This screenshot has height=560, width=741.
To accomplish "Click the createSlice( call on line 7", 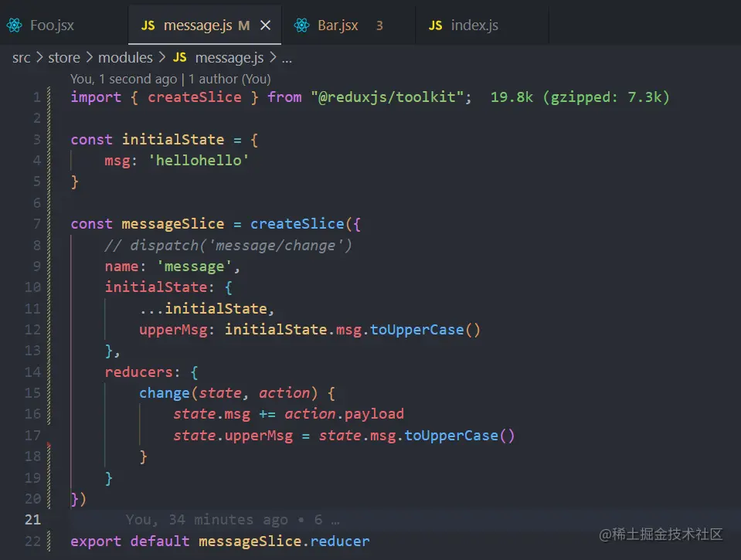I will 301,223.
